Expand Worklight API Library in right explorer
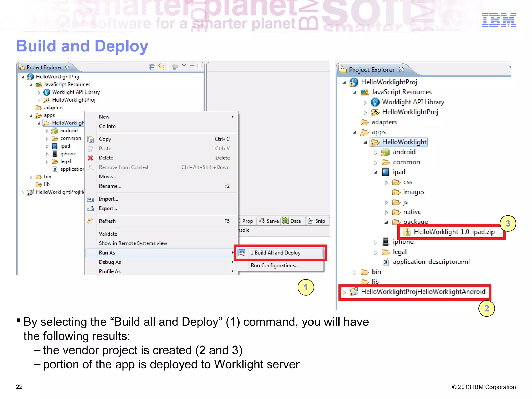The height and width of the screenshot is (399, 532). click(x=365, y=103)
